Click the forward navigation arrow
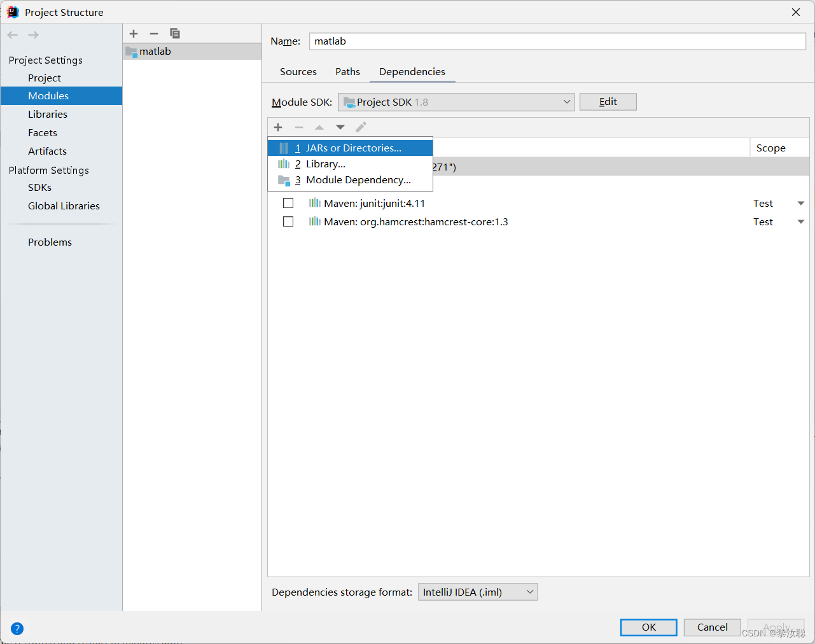815x644 pixels. pyautogui.click(x=34, y=35)
